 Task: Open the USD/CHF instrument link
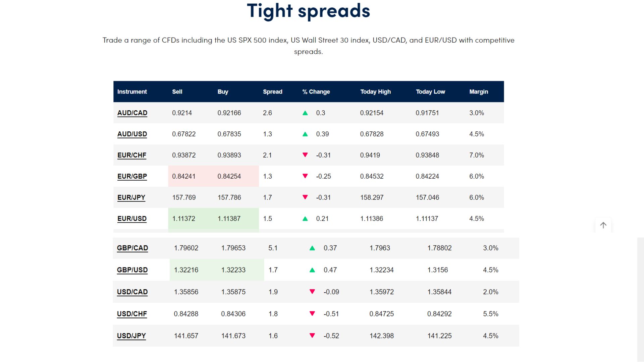[x=132, y=314]
